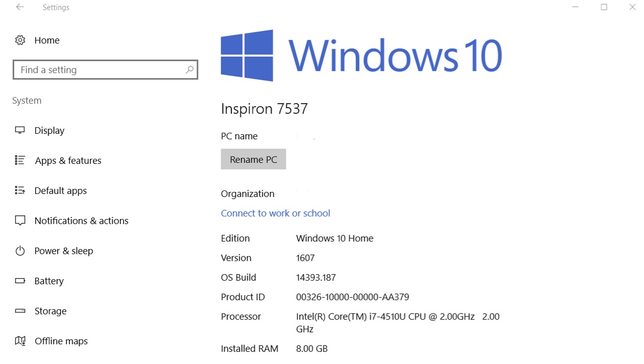
Task: Click the Apps & features list icon
Action: click(x=20, y=160)
